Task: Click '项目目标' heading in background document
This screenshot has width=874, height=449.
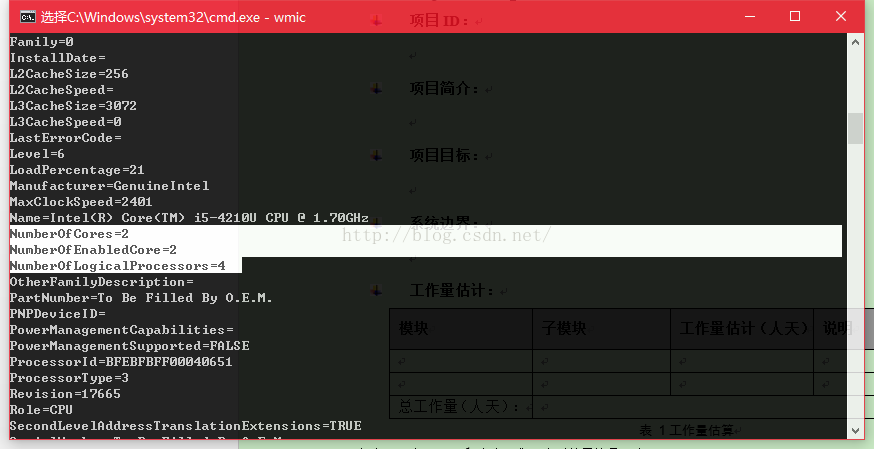Action: tap(444, 155)
